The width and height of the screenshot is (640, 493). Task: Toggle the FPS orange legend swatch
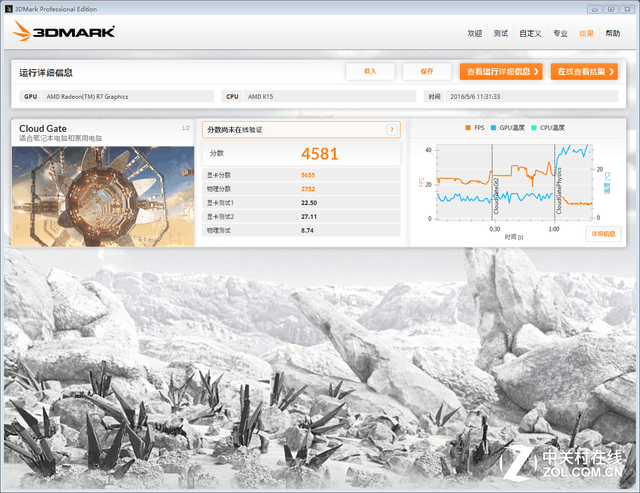point(468,128)
